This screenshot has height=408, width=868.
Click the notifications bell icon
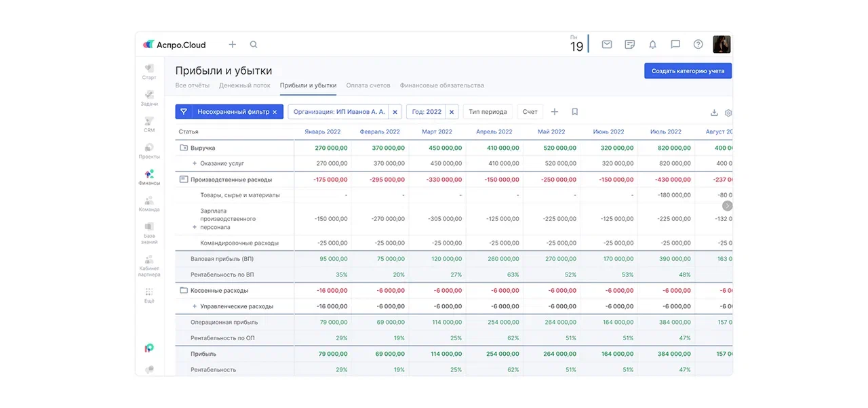point(652,45)
